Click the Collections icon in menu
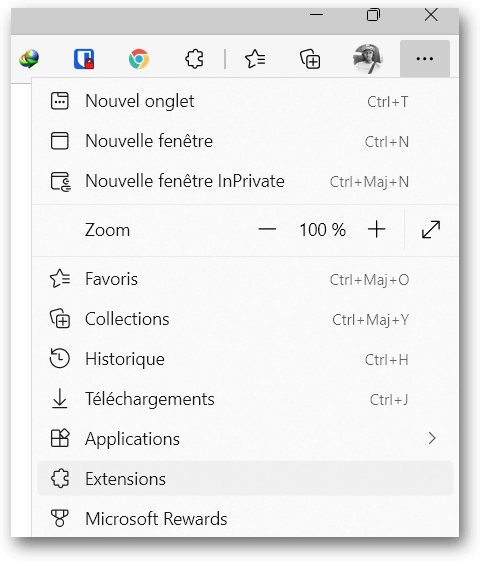Screen dimensions: 480x561 tap(60, 318)
